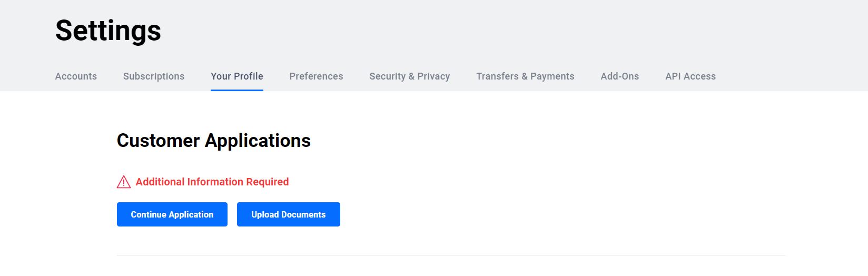
Task: Click the horizontal divider below the buttons
Action: tap(451, 255)
